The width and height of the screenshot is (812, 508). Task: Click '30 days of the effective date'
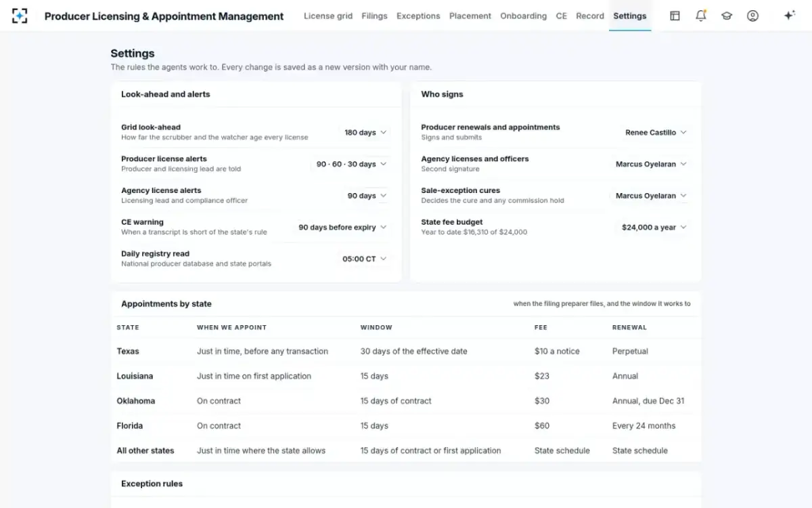click(414, 352)
